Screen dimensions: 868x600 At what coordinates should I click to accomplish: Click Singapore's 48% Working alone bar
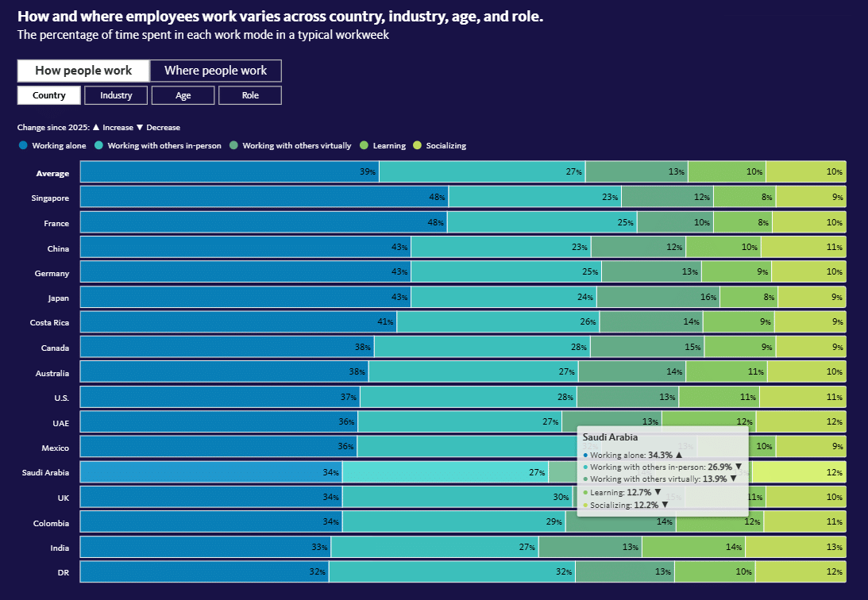264,198
